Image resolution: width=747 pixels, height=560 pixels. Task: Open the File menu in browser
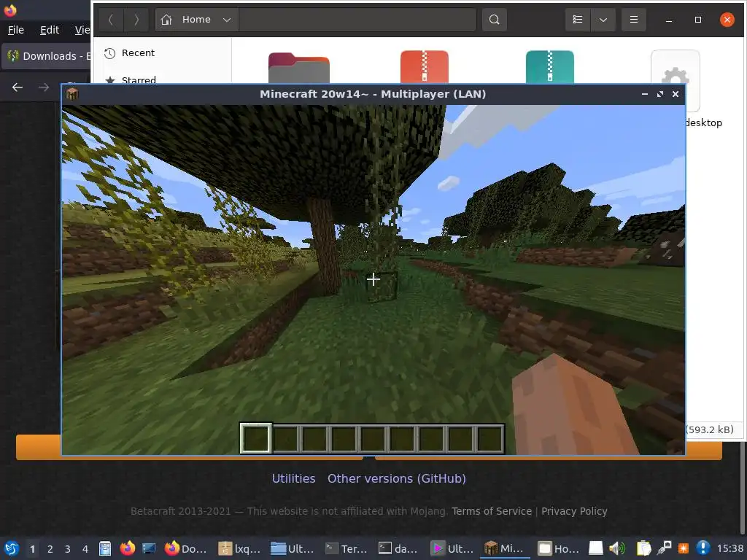pyautogui.click(x=16, y=30)
